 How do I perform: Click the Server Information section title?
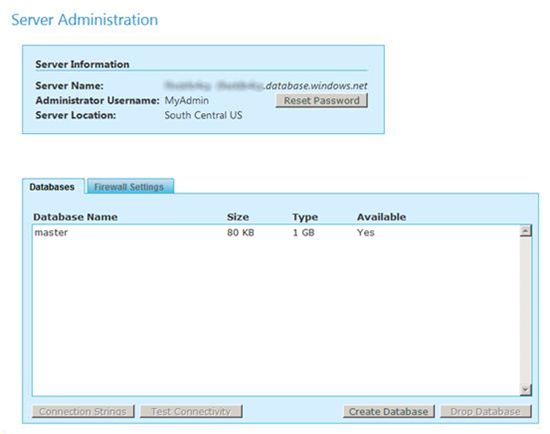[82, 64]
